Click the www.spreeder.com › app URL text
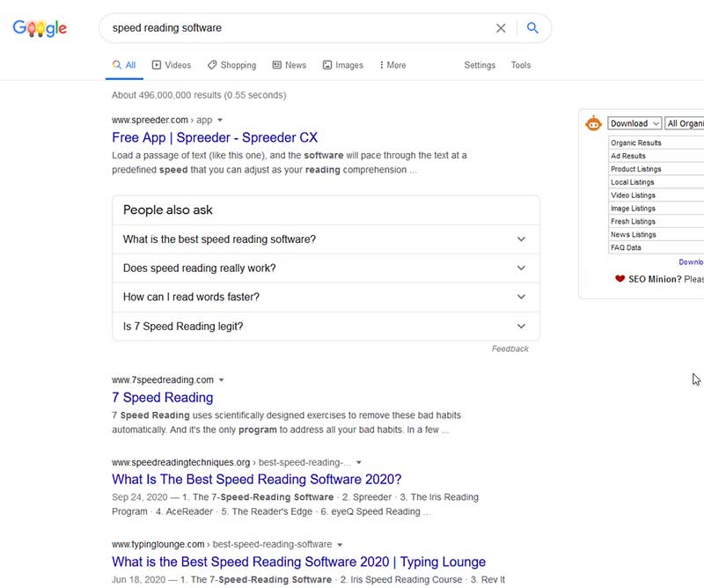The height and width of the screenshot is (588, 704). pyautogui.click(x=162, y=120)
